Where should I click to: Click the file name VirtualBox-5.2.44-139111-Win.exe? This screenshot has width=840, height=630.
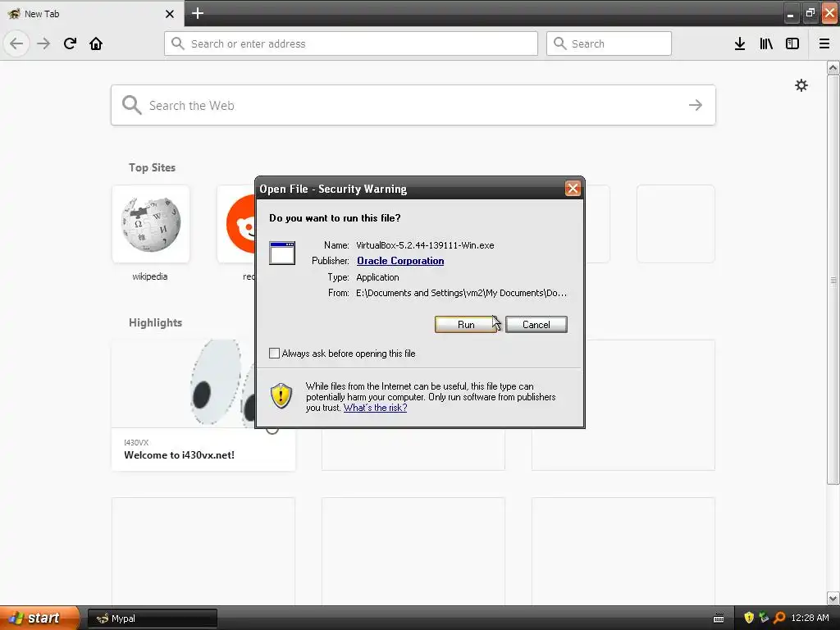pyautogui.click(x=425, y=245)
